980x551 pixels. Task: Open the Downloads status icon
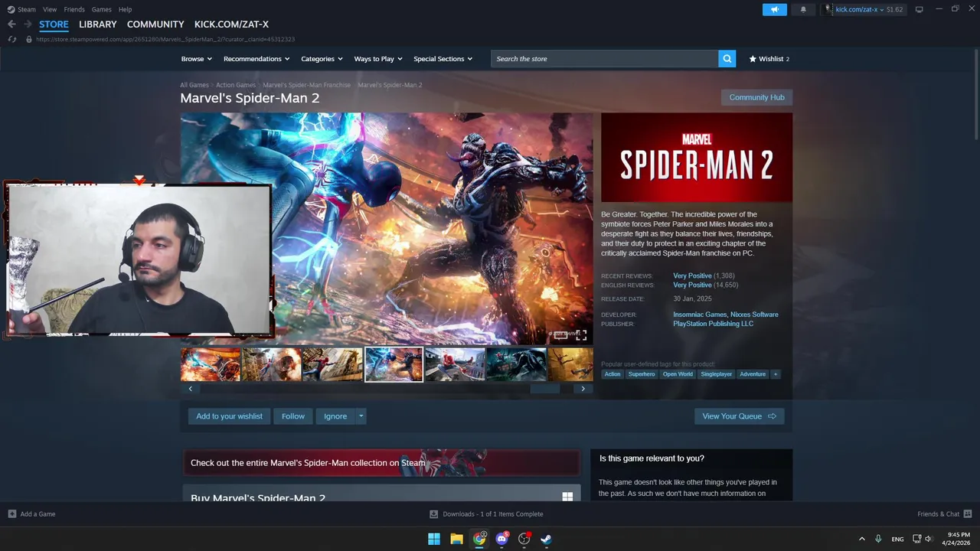(x=434, y=514)
